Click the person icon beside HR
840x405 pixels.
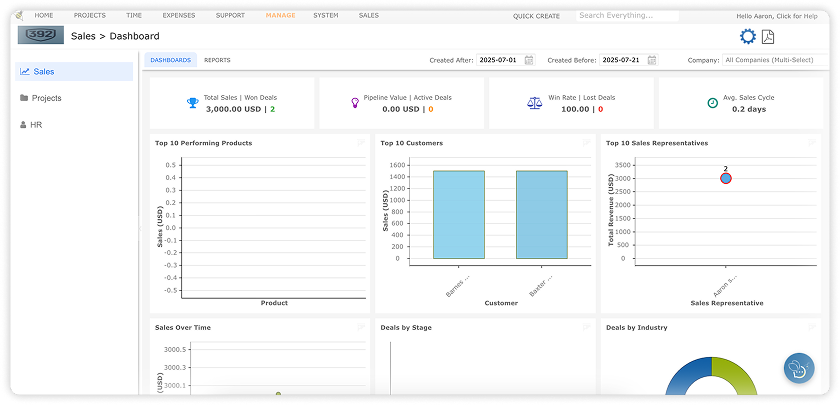click(23, 125)
